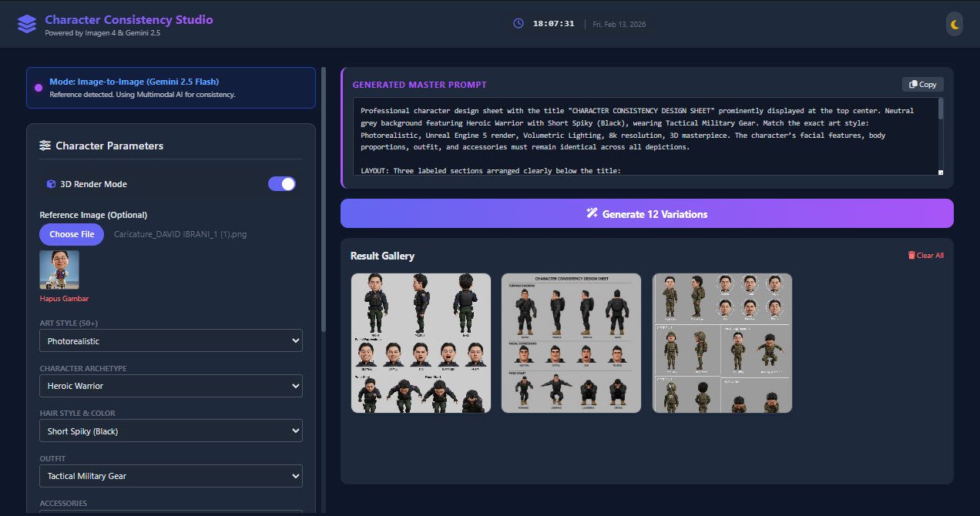Click Choose File button
The width and height of the screenshot is (980, 516).
tap(72, 234)
